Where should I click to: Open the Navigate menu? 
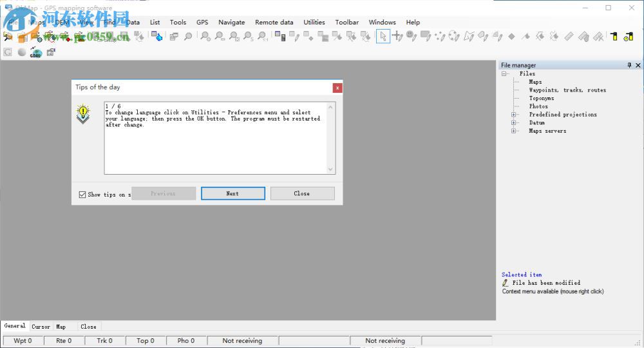231,22
